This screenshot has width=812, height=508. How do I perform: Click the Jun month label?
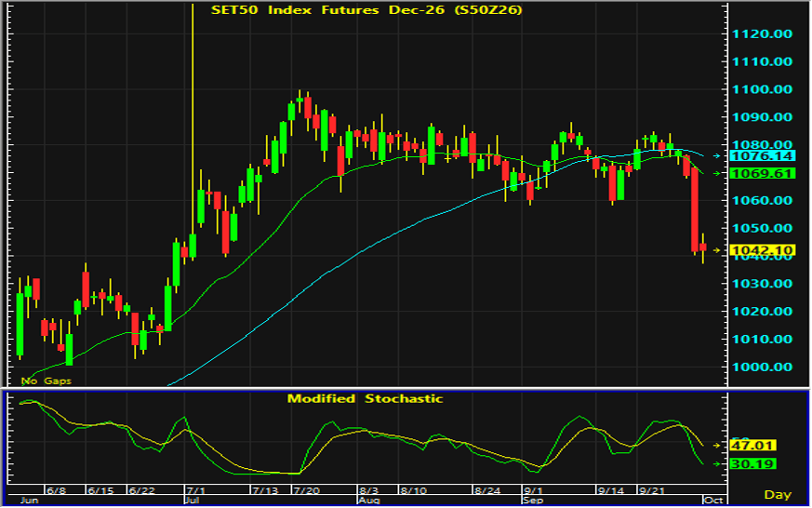[x=29, y=501]
